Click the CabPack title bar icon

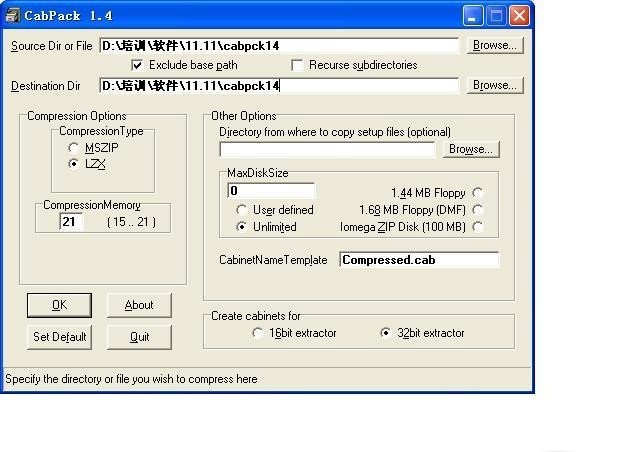12,16
